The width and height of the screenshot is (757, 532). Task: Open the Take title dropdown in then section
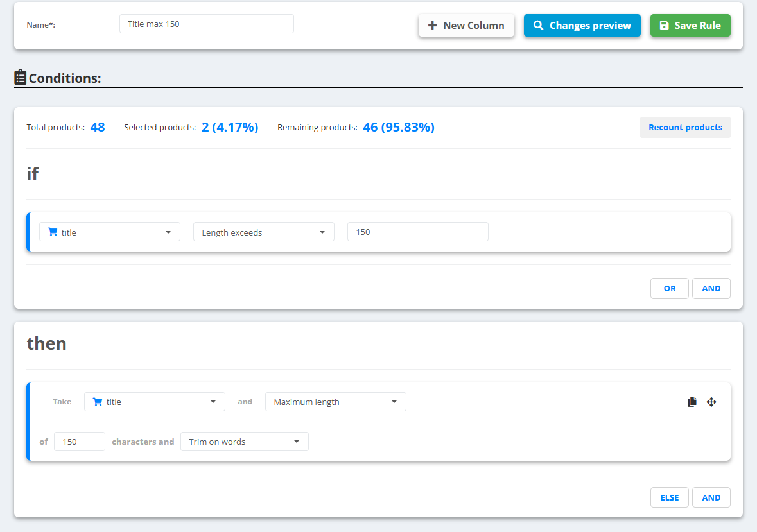click(x=155, y=402)
